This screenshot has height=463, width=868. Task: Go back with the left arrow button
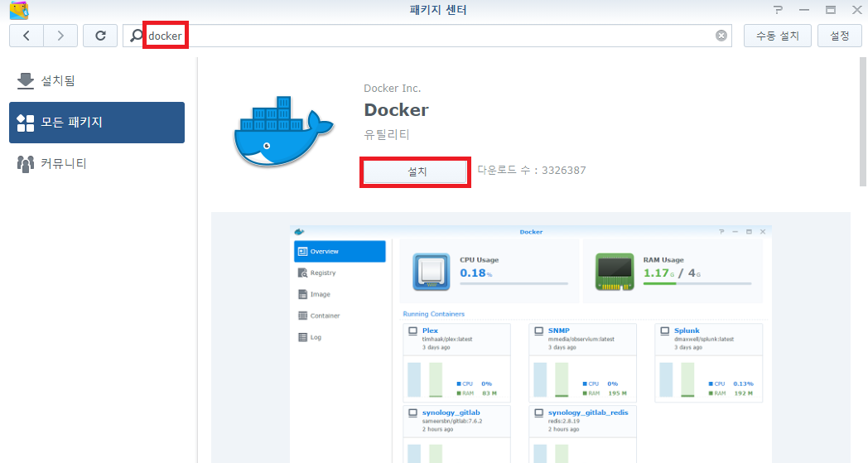click(x=26, y=36)
